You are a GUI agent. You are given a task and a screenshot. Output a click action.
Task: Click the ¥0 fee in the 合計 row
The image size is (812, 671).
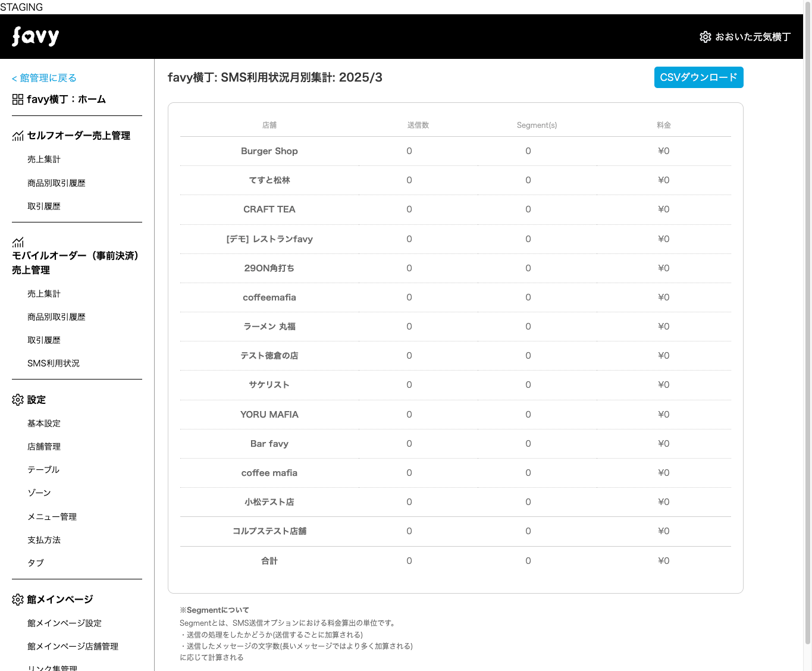click(664, 561)
